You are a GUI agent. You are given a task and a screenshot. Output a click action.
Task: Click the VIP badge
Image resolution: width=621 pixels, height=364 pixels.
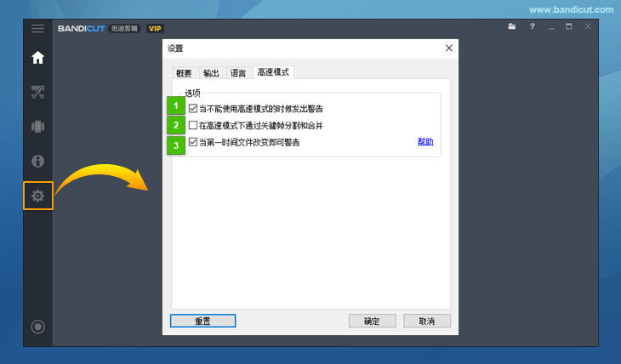pos(155,29)
